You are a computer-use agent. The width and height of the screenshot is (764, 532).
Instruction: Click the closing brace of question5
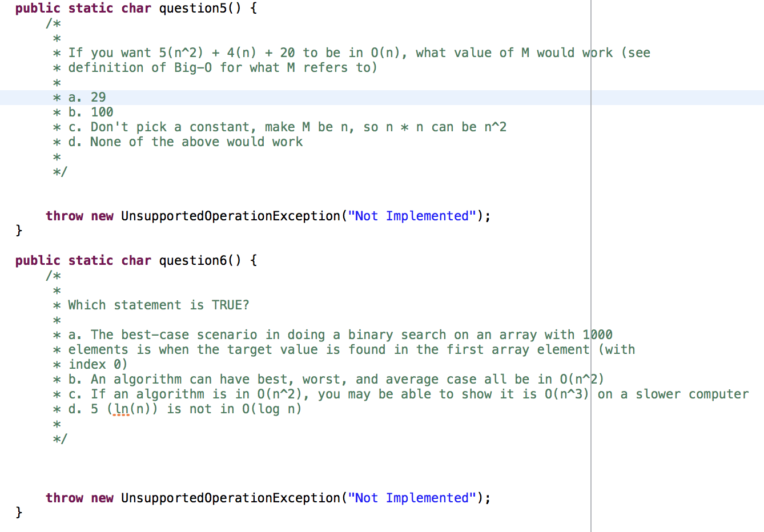pos(19,229)
